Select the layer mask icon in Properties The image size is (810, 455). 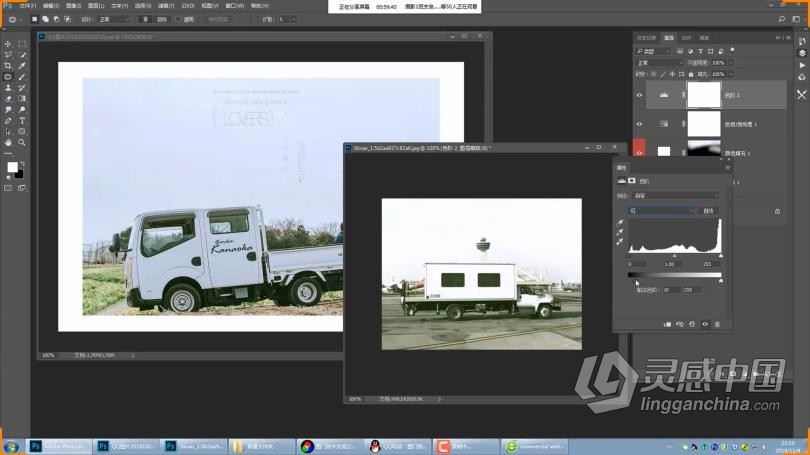click(x=631, y=181)
